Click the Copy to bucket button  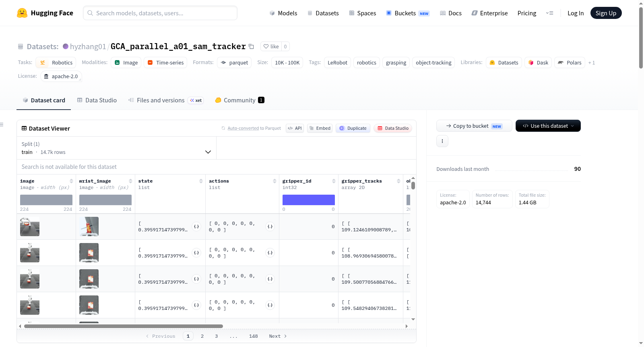tap(474, 126)
